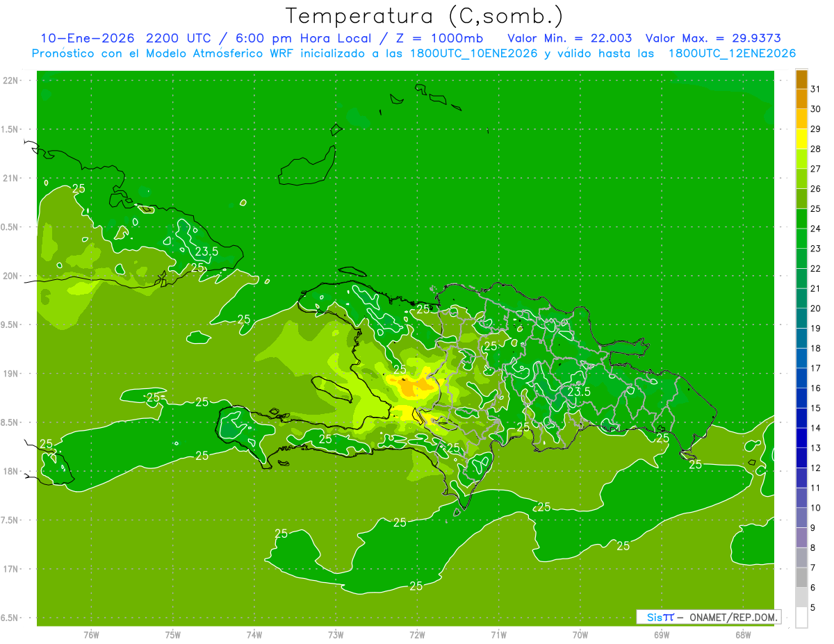The height and width of the screenshot is (644, 834).
Task: Select the dark blue swatch between 13 and 14
Action: pyautogui.click(x=801, y=438)
